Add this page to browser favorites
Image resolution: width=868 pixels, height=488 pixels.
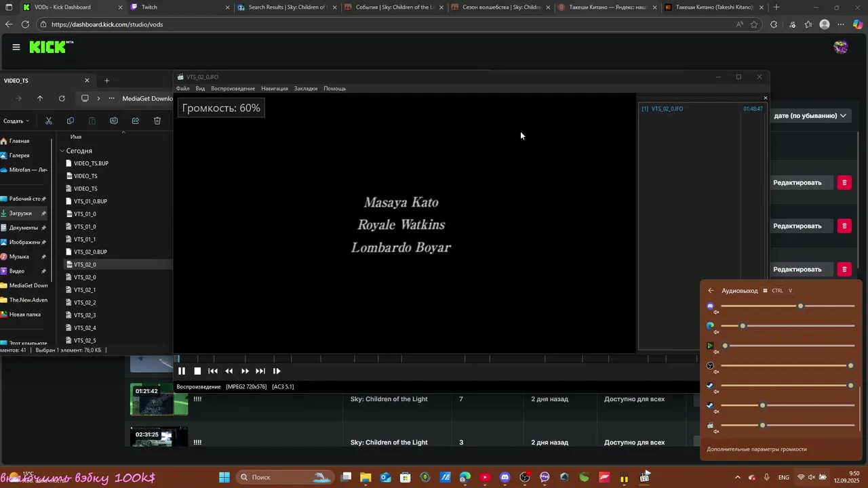coord(754,24)
